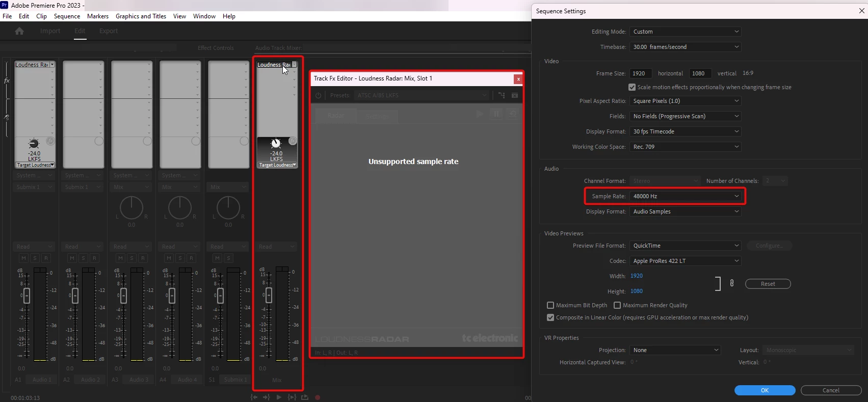The height and width of the screenshot is (402, 868).
Task: Open the Mix track effect slot dropdown arrow
Action: (294, 65)
